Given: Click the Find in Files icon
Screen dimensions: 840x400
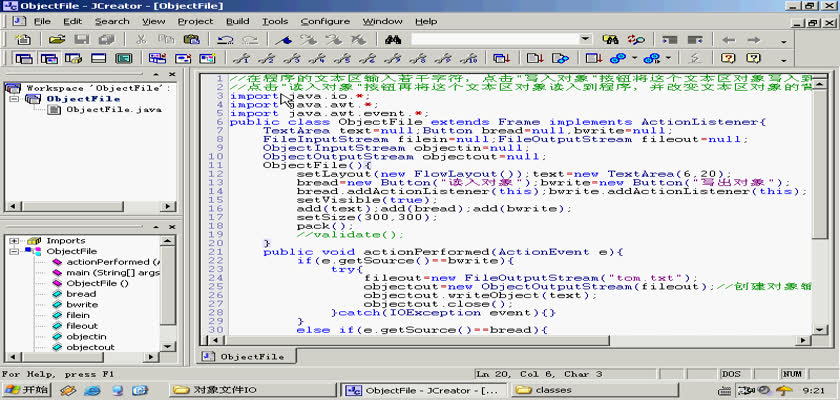Looking at the screenshot, I should 611,40.
